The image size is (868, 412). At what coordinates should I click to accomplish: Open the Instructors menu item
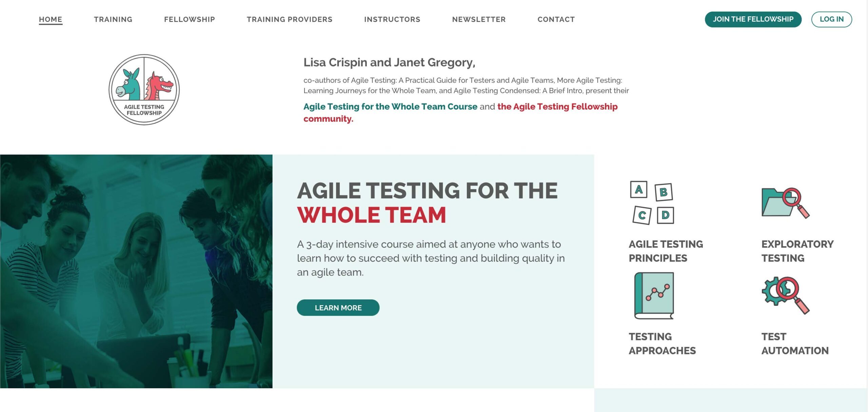(x=392, y=19)
